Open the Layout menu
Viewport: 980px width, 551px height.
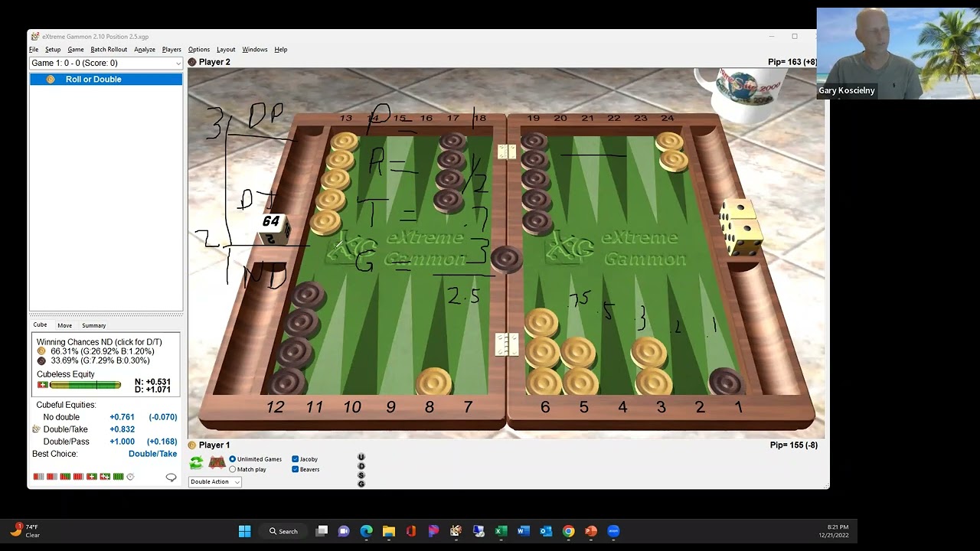(226, 50)
